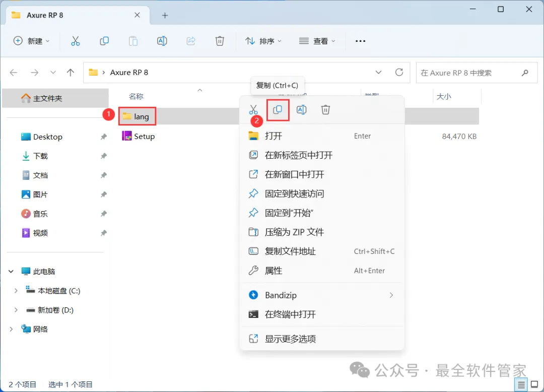This screenshot has width=544, height=392.
Task: Click the search box 在 Axure RP 8 中搜索
Action: [477, 73]
